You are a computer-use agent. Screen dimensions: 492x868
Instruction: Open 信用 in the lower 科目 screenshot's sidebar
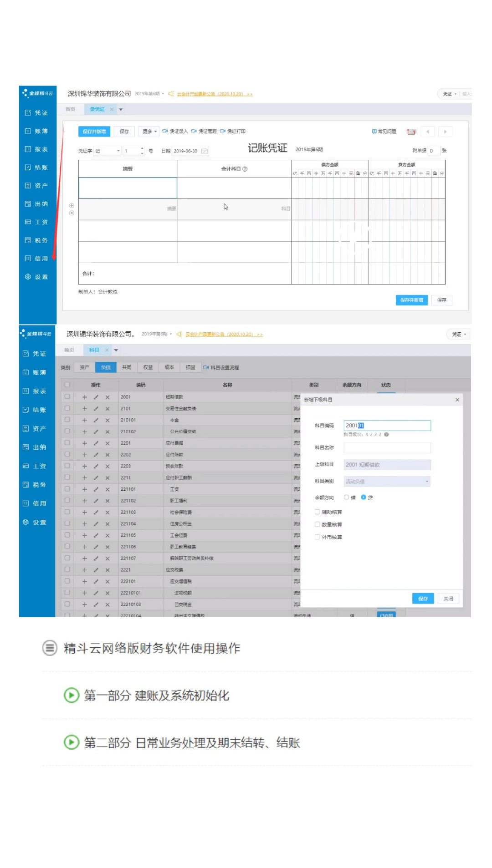point(35,503)
